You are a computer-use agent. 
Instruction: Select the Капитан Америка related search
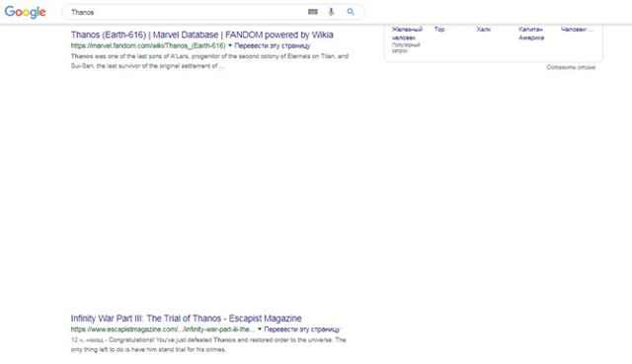click(531, 33)
